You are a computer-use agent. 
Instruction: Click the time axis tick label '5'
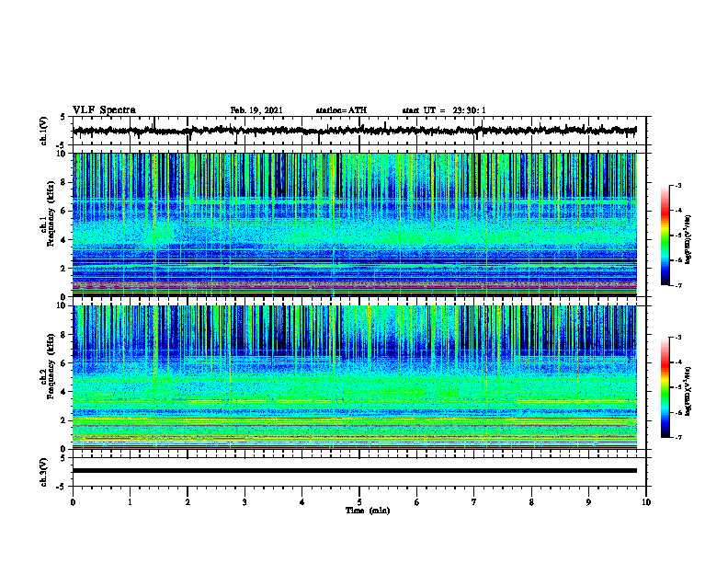click(359, 502)
